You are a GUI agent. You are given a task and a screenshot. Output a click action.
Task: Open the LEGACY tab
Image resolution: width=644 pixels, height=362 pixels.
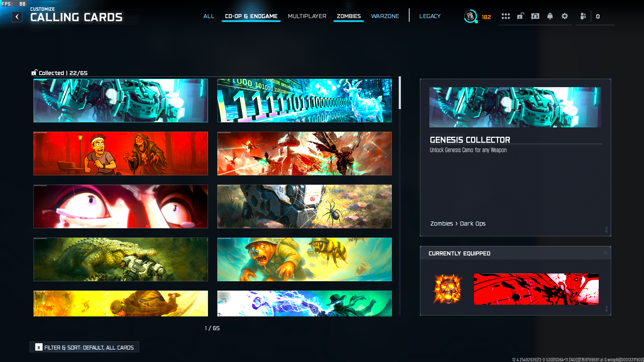click(x=430, y=16)
